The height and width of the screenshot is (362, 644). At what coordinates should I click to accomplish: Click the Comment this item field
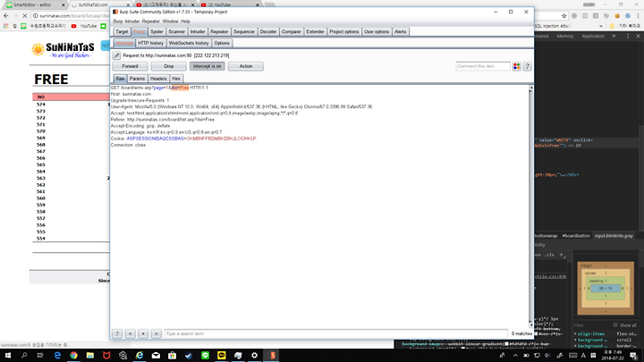[483, 66]
